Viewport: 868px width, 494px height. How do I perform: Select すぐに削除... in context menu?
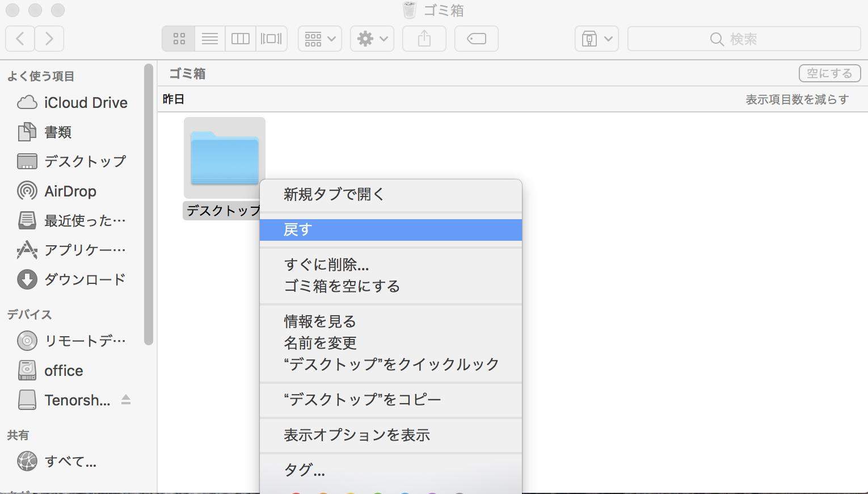326,265
